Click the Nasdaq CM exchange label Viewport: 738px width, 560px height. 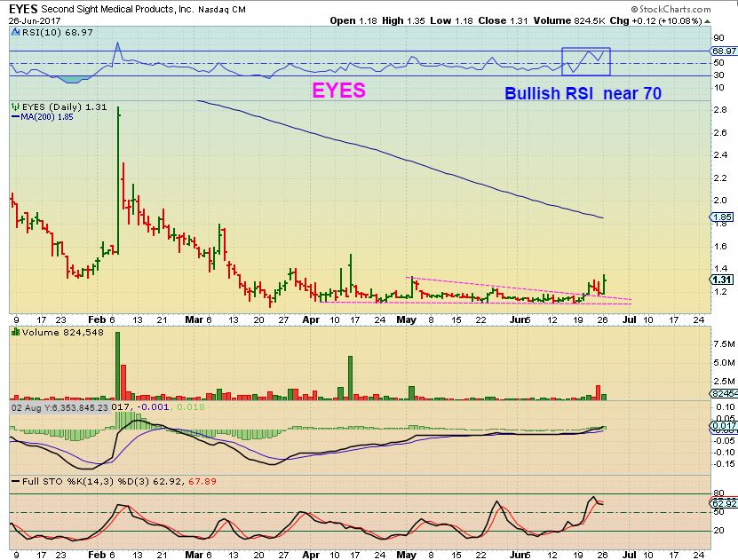(x=222, y=10)
